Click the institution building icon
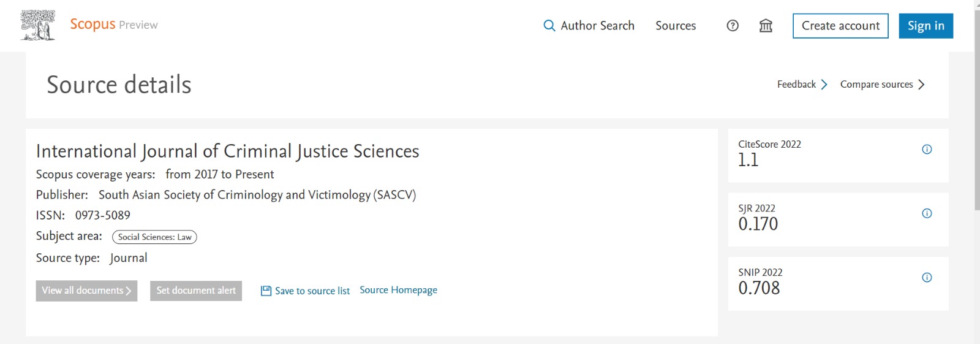This screenshot has width=980, height=344. point(766,26)
